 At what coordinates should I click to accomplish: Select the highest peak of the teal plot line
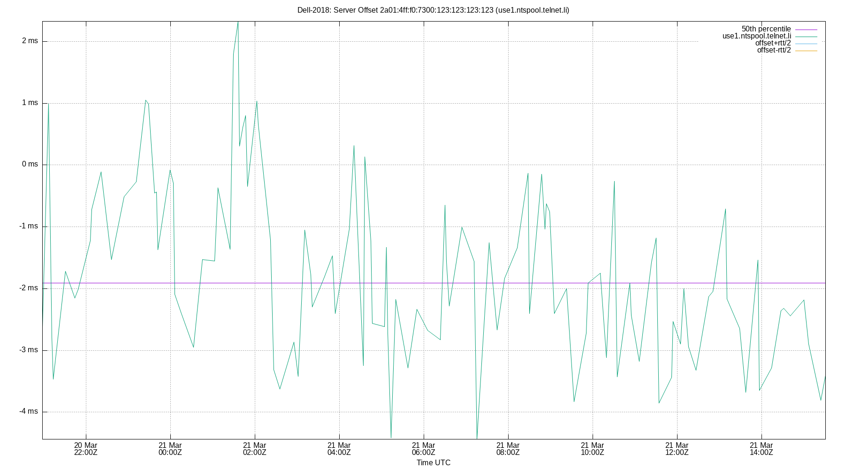[238, 21]
